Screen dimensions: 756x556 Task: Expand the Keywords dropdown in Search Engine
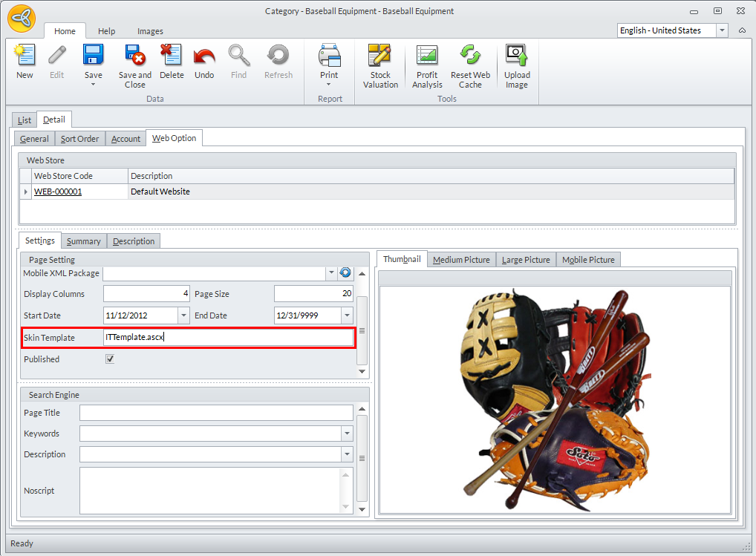point(346,434)
